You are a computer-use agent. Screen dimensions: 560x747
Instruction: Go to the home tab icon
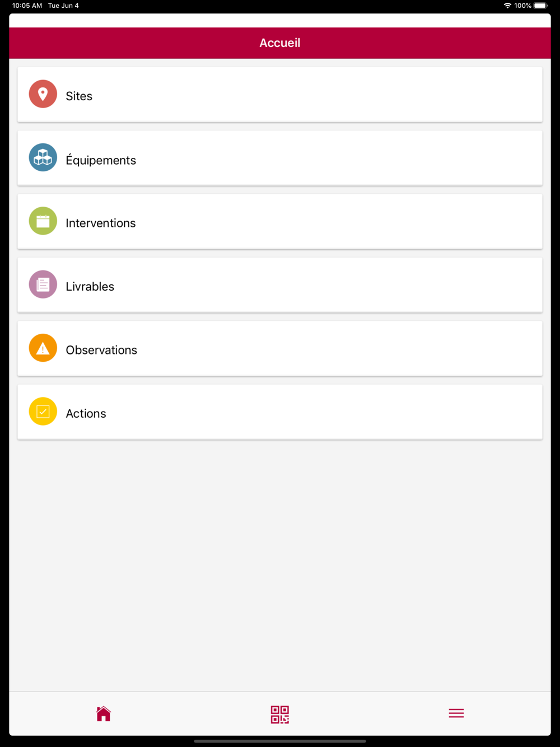click(104, 714)
